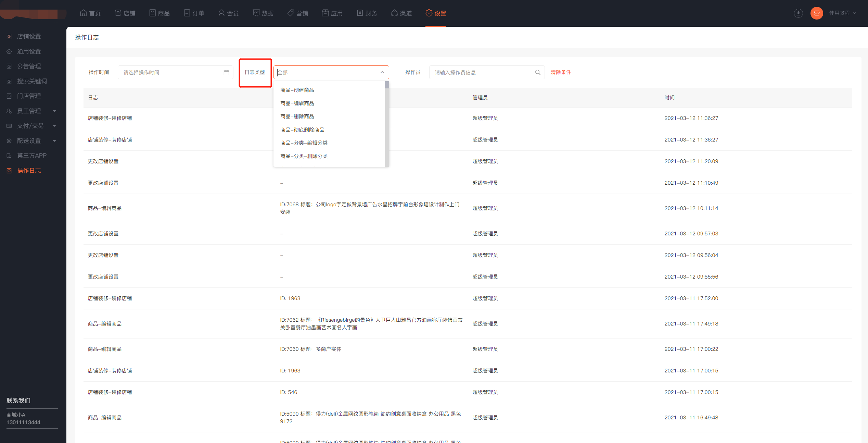Image resolution: width=868 pixels, height=443 pixels.
Task: Expand 员工管理 submenu in sidebar
Action: click(54, 111)
